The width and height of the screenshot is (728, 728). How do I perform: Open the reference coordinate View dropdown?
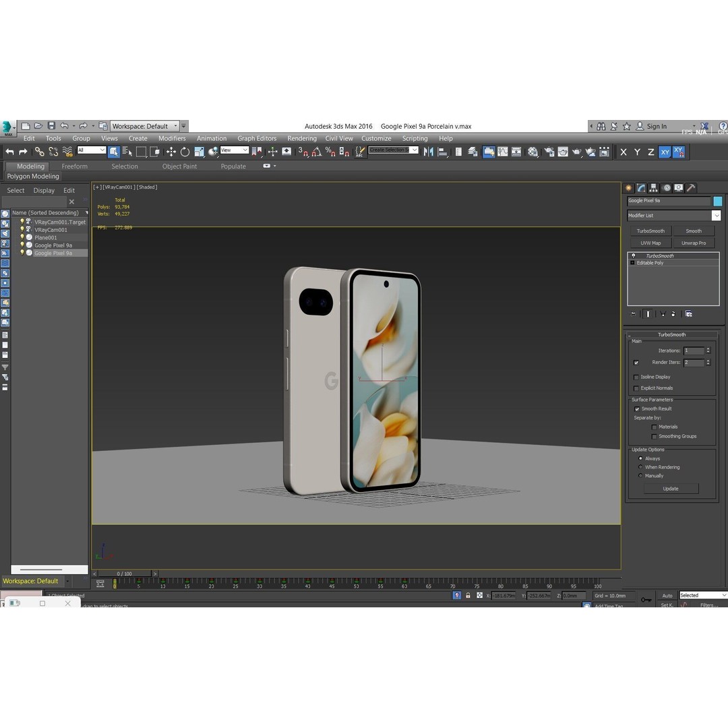pyautogui.click(x=235, y=150)
